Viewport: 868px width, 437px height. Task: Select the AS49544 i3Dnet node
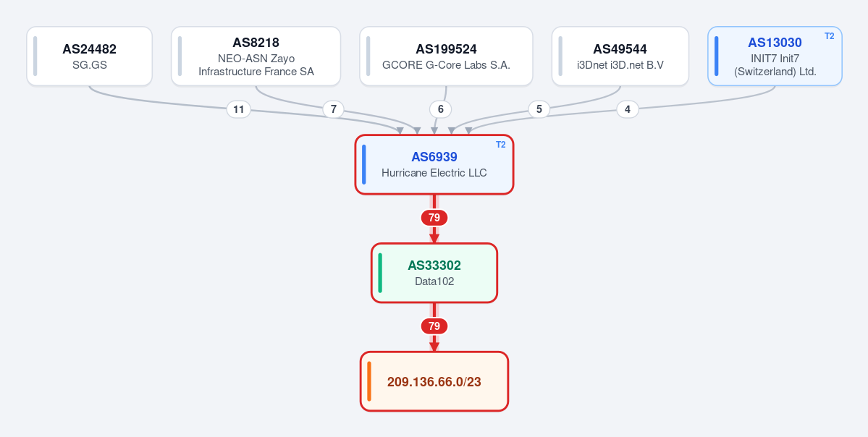coord(620,56)
